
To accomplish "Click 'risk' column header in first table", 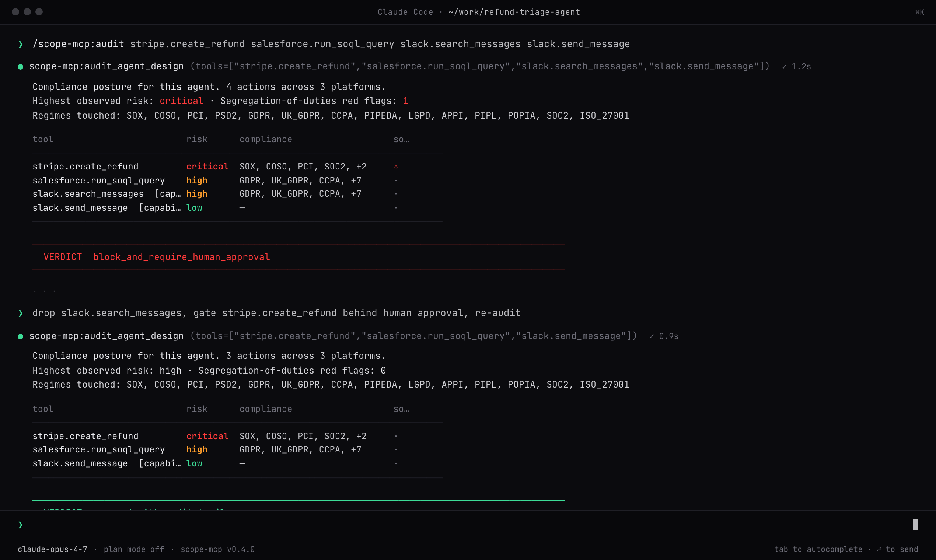I will tap(197, 140).
